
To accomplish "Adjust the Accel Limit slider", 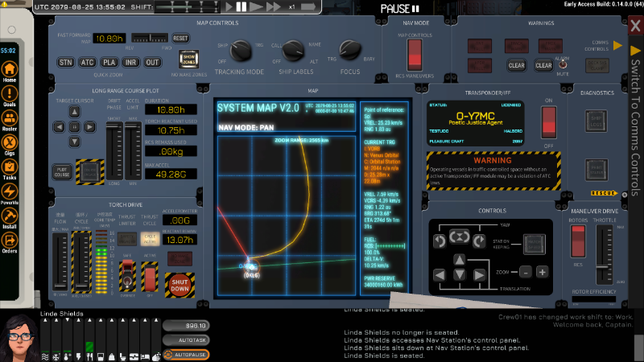I will point(133,151).
